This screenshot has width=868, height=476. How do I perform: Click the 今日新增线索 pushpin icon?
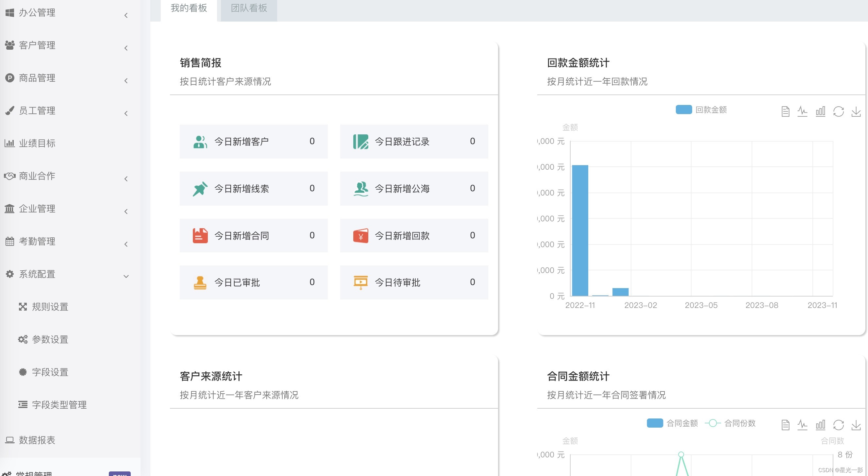pos(200,188)
